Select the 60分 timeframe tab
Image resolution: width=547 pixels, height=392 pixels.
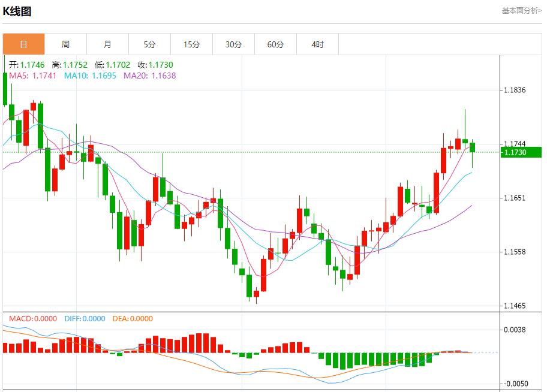[275, 44]
